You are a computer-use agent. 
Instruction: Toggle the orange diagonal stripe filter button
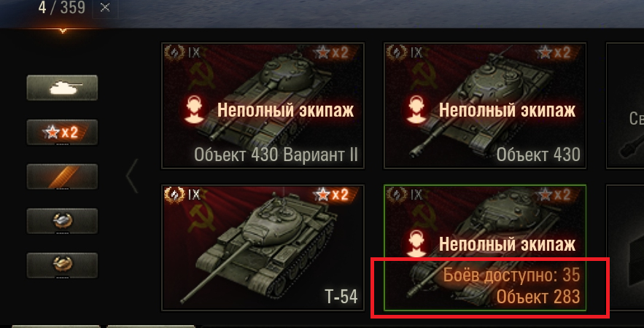pos(62,176)
